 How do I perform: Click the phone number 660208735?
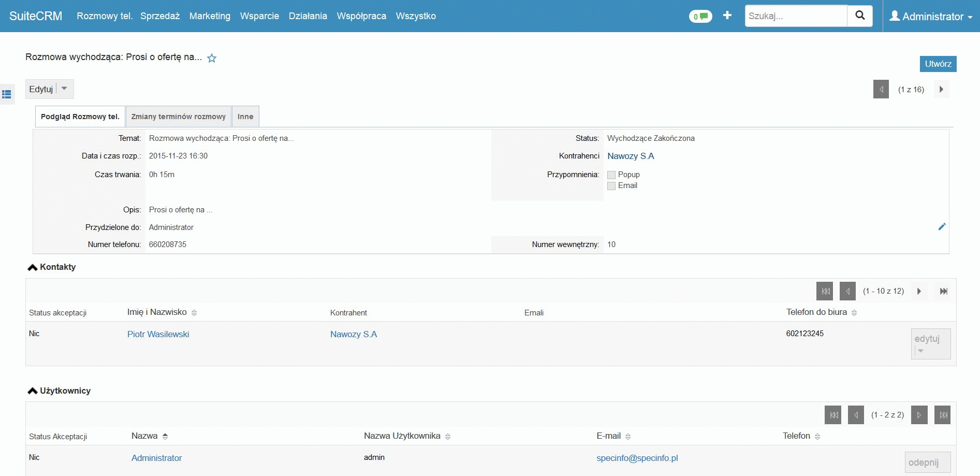tap(168, 244)
